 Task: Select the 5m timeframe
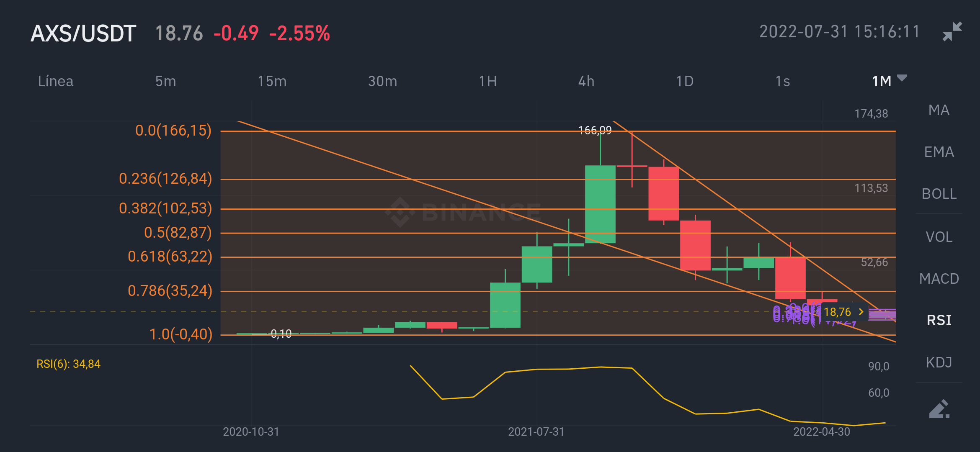coord(165,81)
